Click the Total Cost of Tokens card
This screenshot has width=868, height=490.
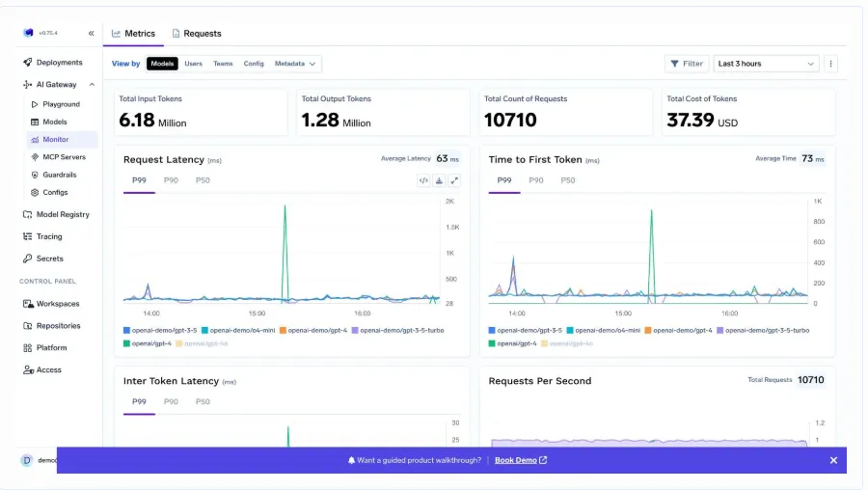[x=748, y=113]
